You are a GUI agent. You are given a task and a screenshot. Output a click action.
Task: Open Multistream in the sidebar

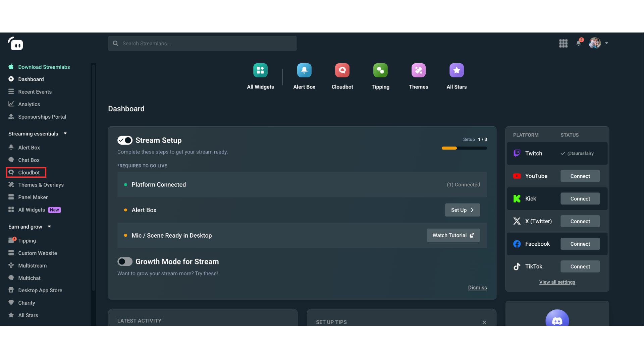coord(32,266)
